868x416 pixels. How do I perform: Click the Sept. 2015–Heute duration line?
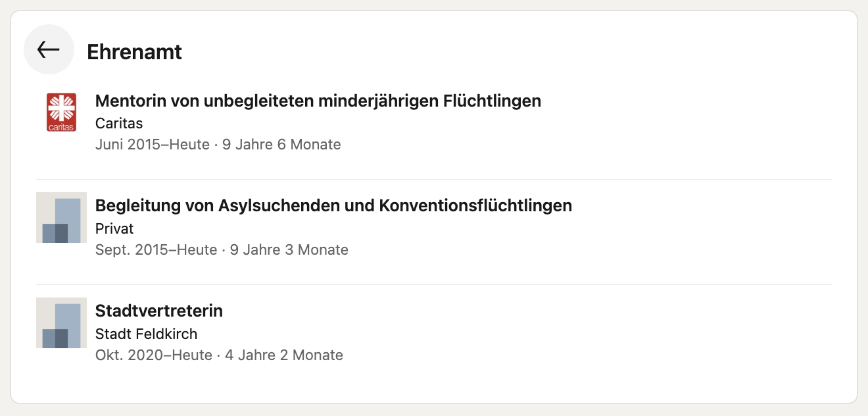(222, 249)
